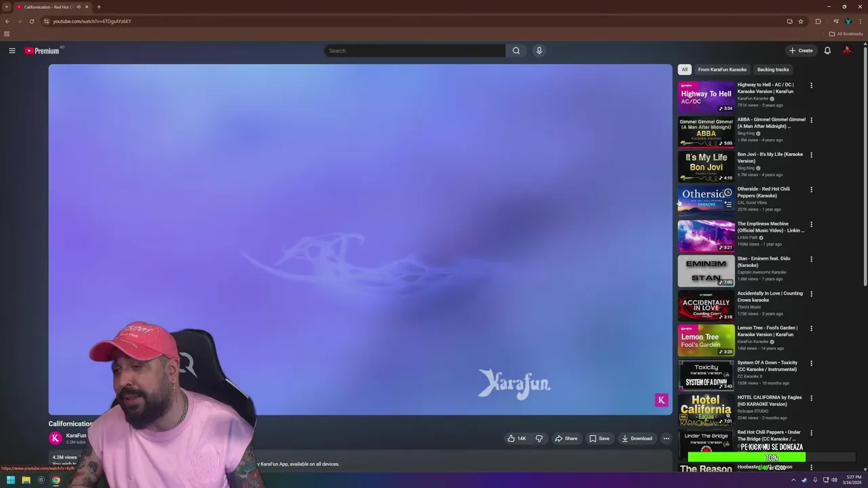This screenshot has height=488, width=868.
Task: Open the Windows Start menu
Action: tap(10, 480)
